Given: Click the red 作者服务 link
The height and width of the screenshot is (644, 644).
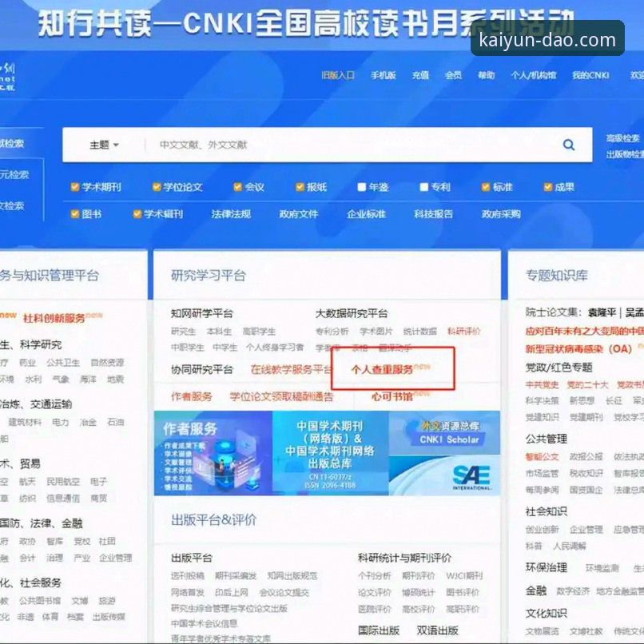Looking at the screenshot, I should (x=192, y=396).
